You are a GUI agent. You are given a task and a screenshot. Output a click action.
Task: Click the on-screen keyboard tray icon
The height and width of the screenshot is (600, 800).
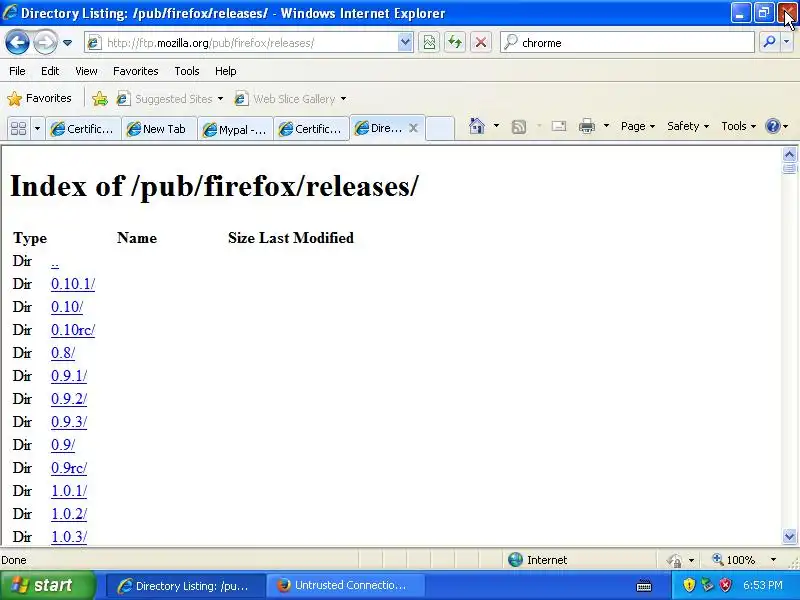(x=644, y=585)
